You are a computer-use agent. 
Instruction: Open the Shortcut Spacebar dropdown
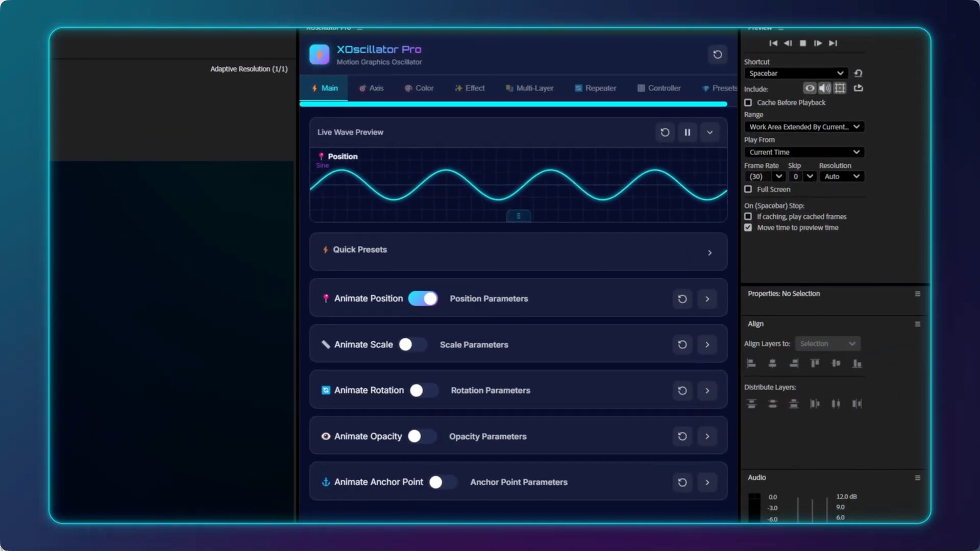(x=795, y=73)
